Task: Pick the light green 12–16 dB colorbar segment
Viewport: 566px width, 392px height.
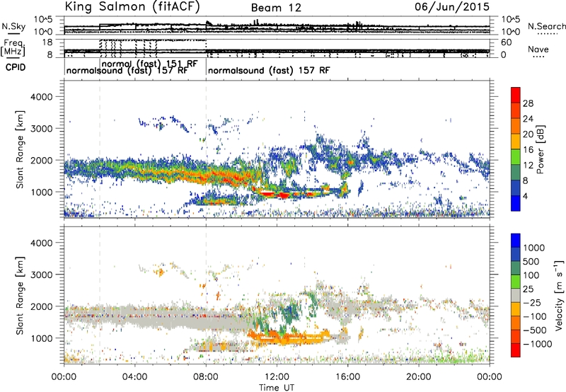Action: coord(516,156)
